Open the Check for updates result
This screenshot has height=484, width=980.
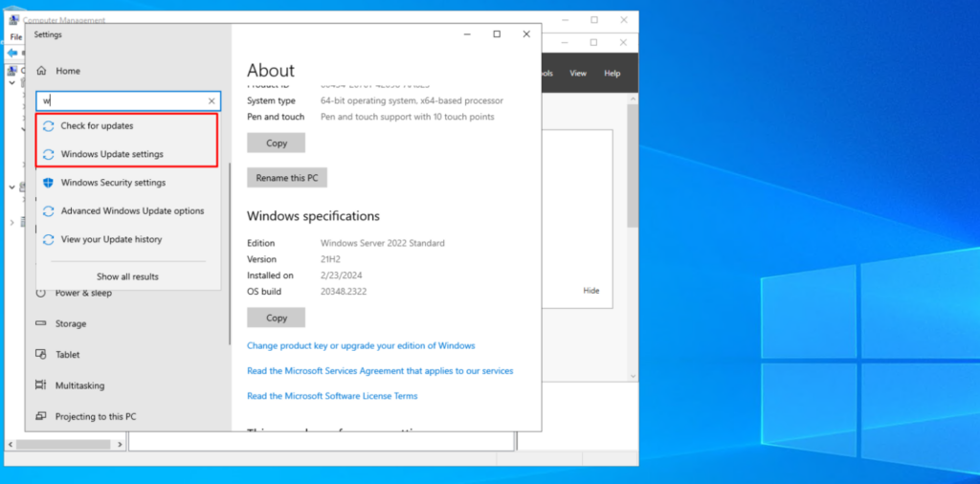click(127, 125)
